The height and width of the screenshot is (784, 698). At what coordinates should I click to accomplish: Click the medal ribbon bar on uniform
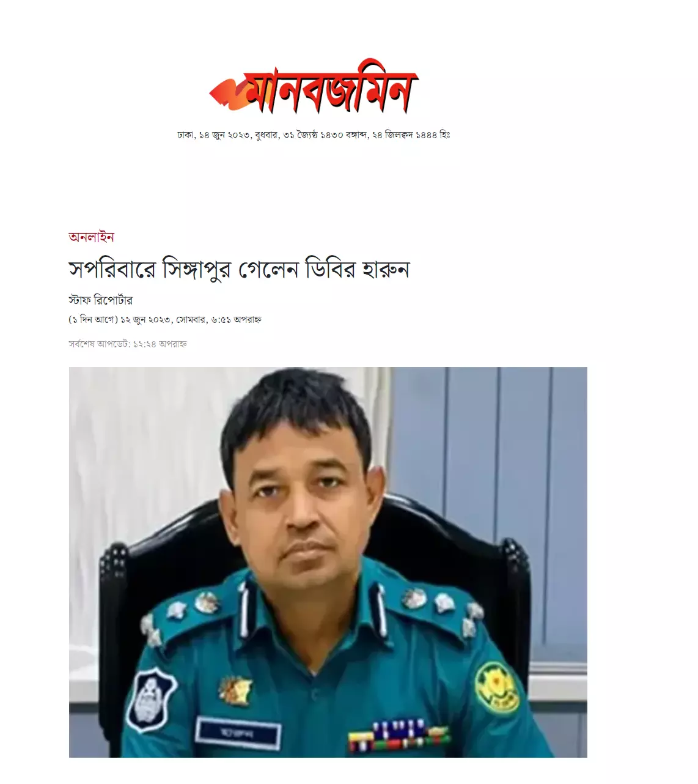click(399, 734)
